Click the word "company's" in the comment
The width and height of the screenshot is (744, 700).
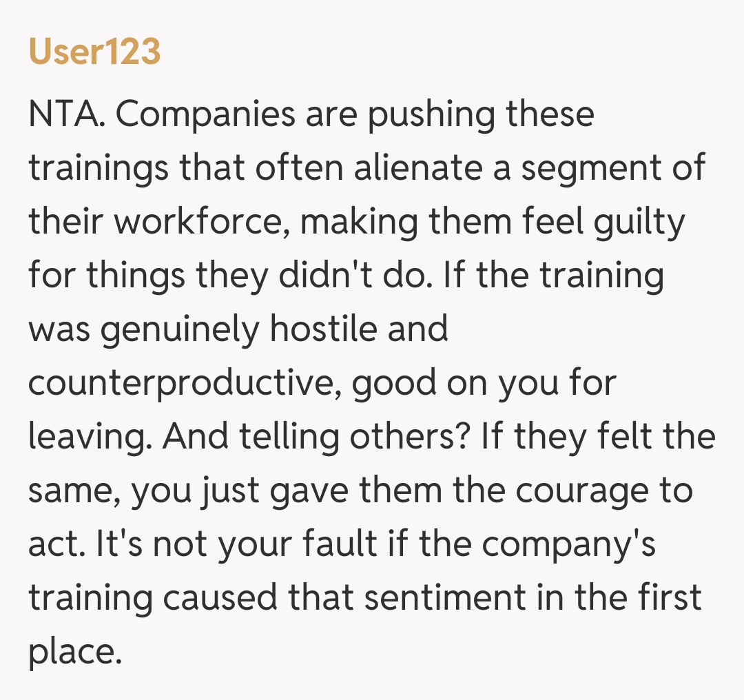click(x=569, y=544)
